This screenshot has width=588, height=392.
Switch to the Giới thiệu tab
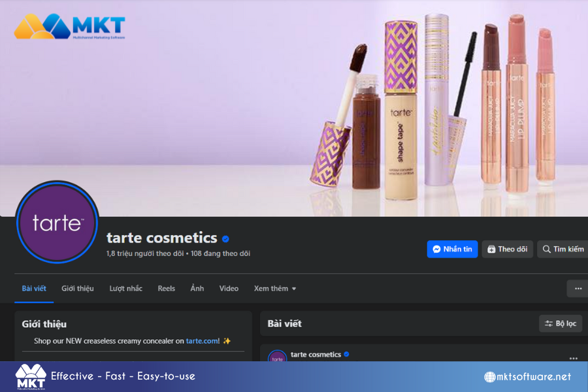(x=78, y=289)
